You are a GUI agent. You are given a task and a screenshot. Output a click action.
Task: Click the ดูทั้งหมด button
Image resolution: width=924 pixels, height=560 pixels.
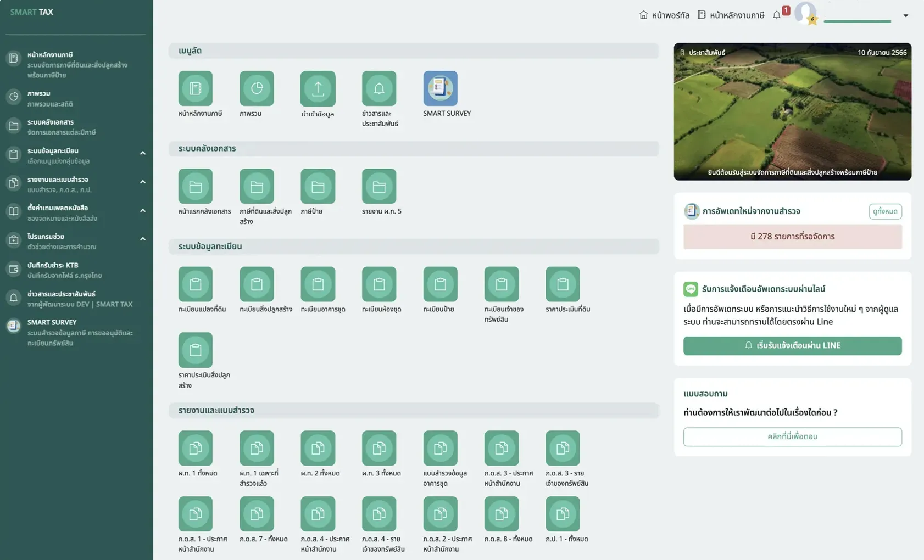(x=885, y=211)
